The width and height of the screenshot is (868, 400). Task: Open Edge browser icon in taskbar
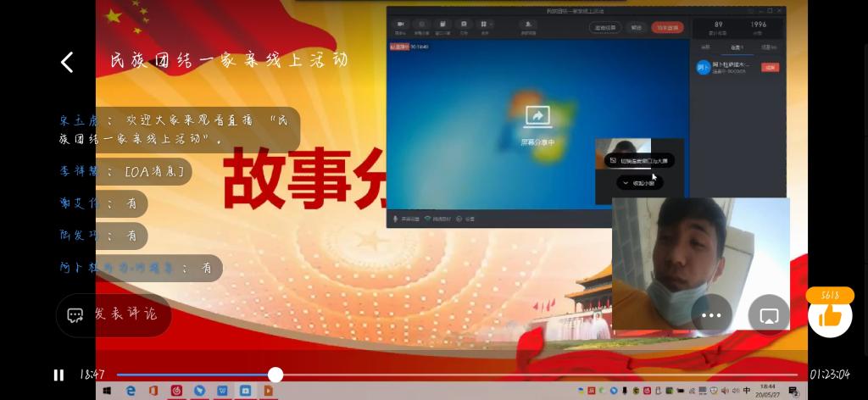(x=131, y=391)
